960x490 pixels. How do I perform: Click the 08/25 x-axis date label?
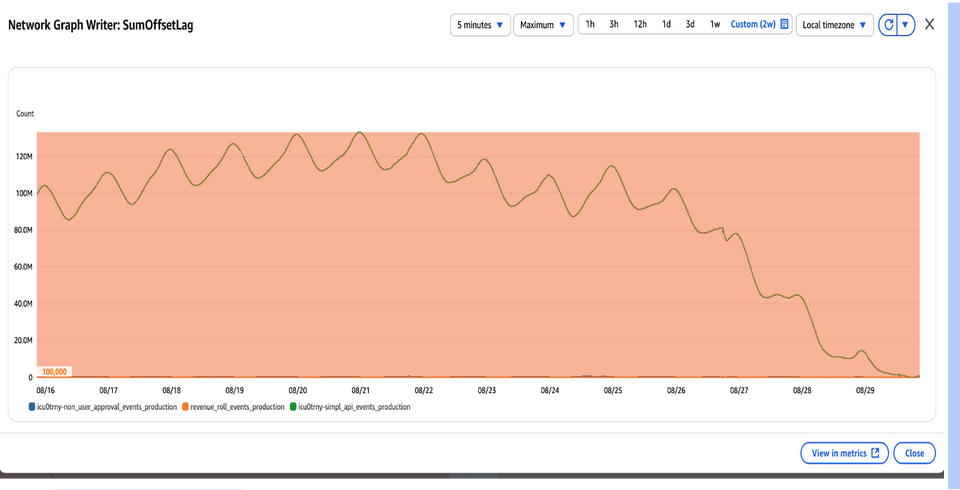[x=613, y=390]
